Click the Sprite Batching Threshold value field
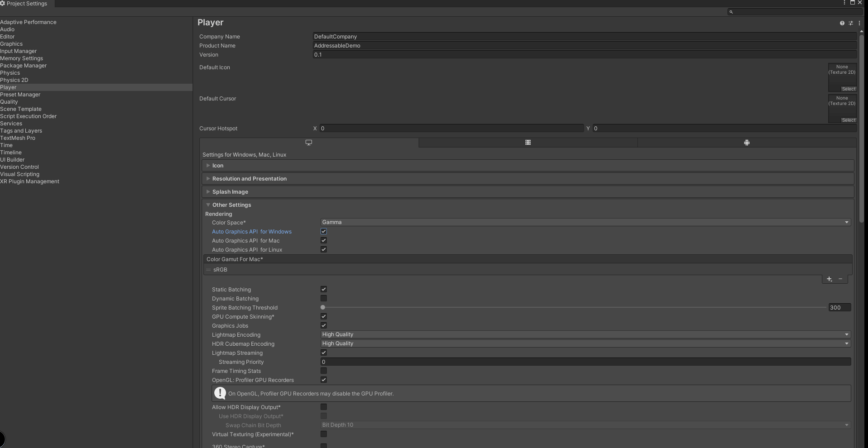This screenshot has height=448, width=868. coord(840,308)
